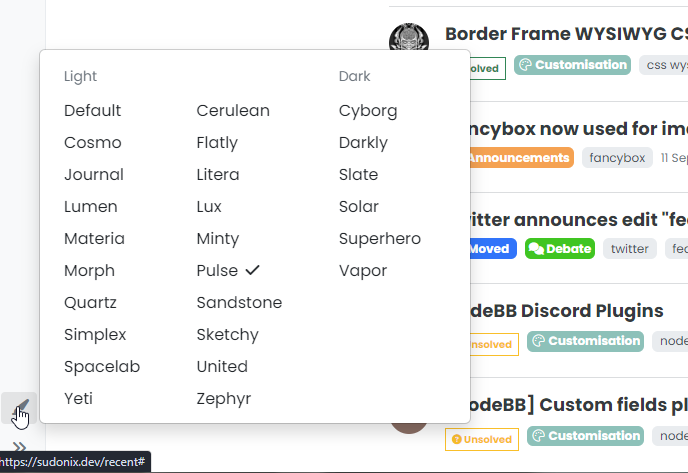Select the Default light theme
688x473 pixels.
pyautogui.click(x=92, y=111)
